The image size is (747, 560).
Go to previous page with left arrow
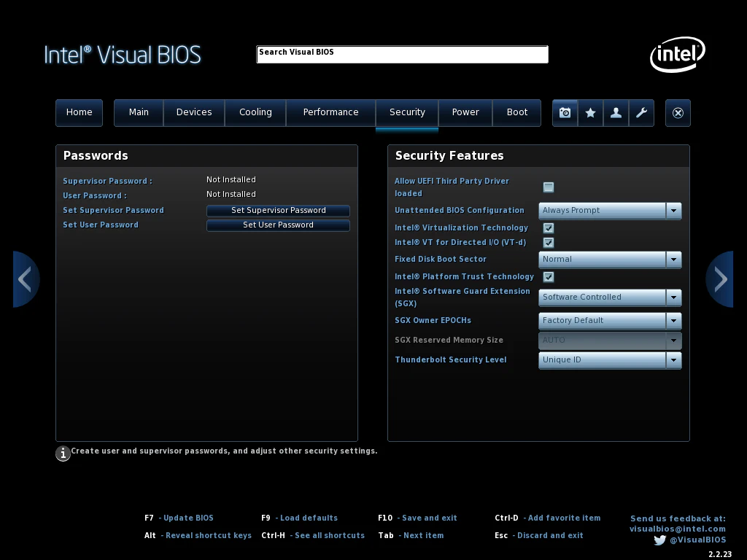[26, 279]
